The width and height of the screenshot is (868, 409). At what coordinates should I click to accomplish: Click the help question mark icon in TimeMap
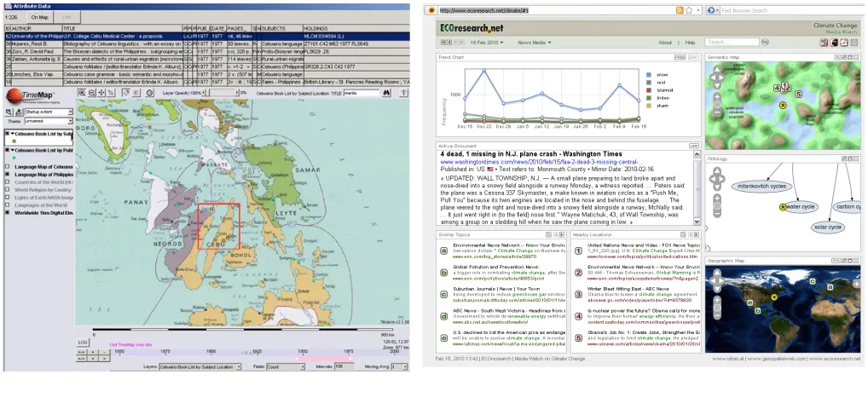coord(403,93)
